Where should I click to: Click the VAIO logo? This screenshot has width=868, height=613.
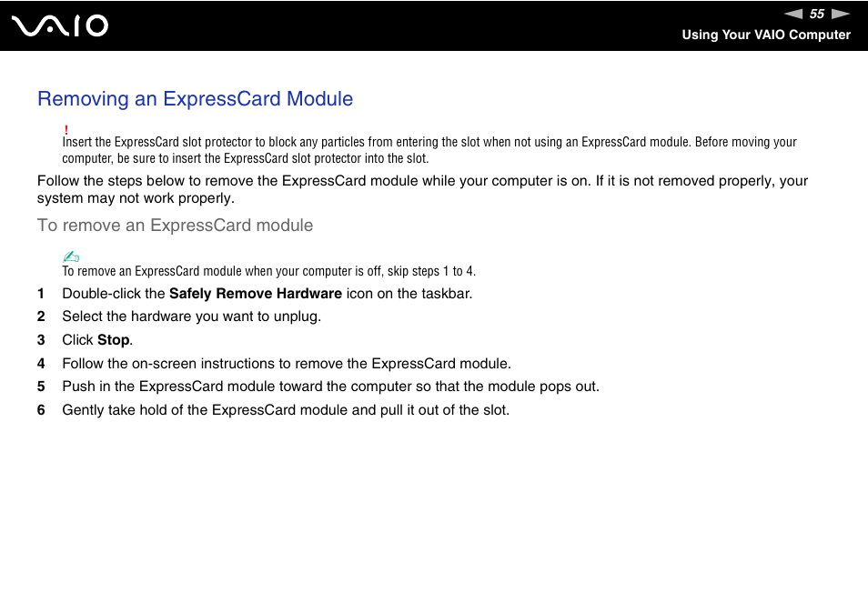coord(60,25)
